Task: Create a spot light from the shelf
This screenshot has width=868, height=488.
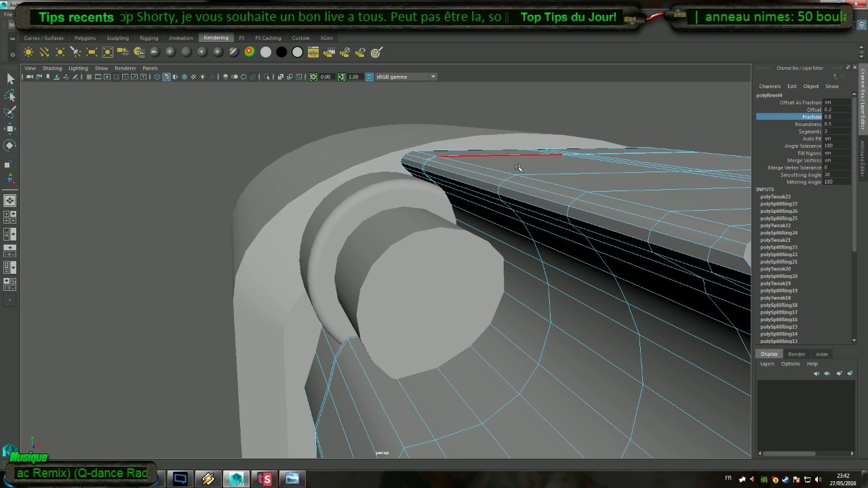Action: click(76, 52)
